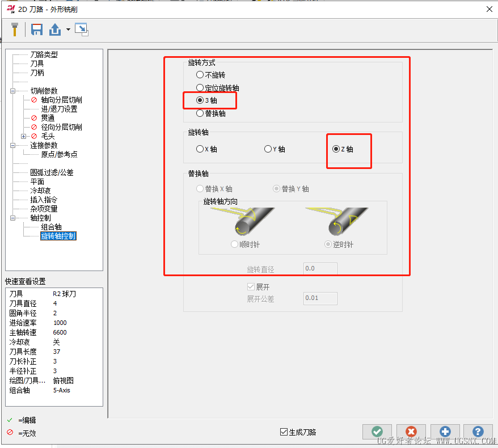The width and height of the screenshot is (498, 448).
Task: Select the 替换轴 rotation type
Action: point(210,113)
